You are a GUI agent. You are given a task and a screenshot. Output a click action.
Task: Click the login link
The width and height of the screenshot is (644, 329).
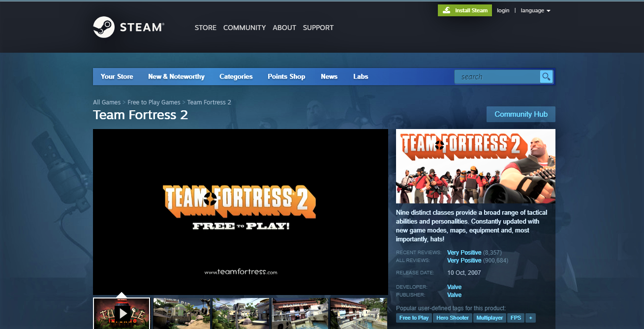[503, 10]
